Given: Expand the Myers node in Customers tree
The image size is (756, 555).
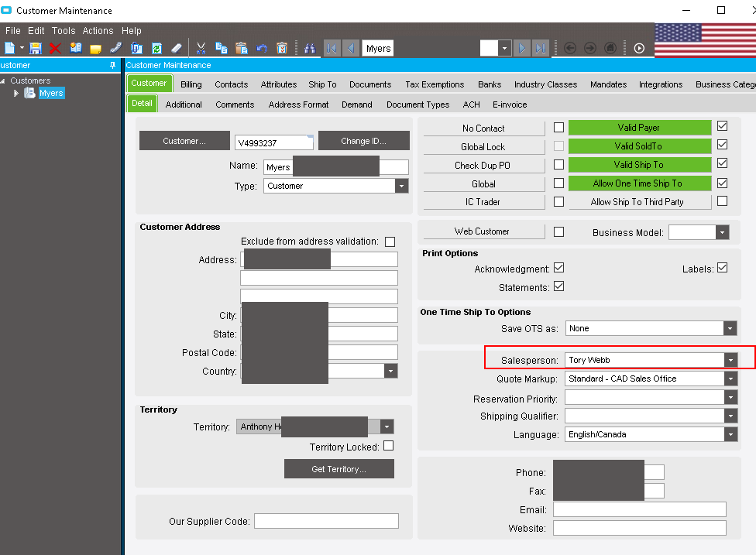Looking at the screenshot, I should (15, 93).
